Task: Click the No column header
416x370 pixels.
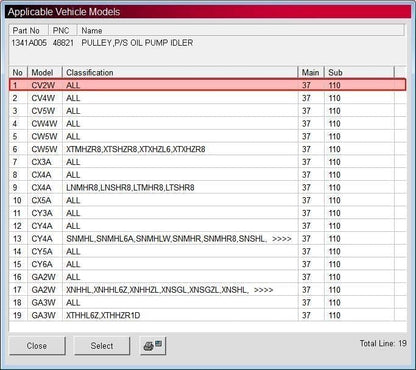Action: coord(18,72)
